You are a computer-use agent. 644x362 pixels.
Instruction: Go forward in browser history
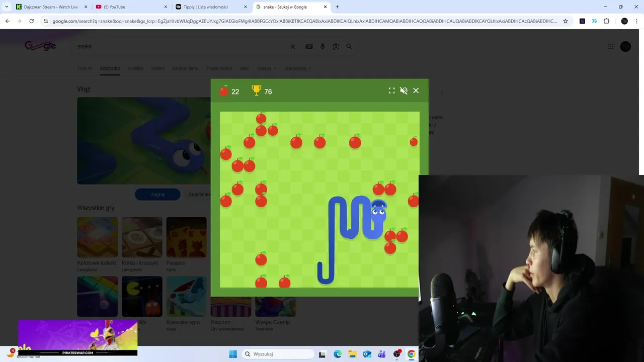pos(19,21)
